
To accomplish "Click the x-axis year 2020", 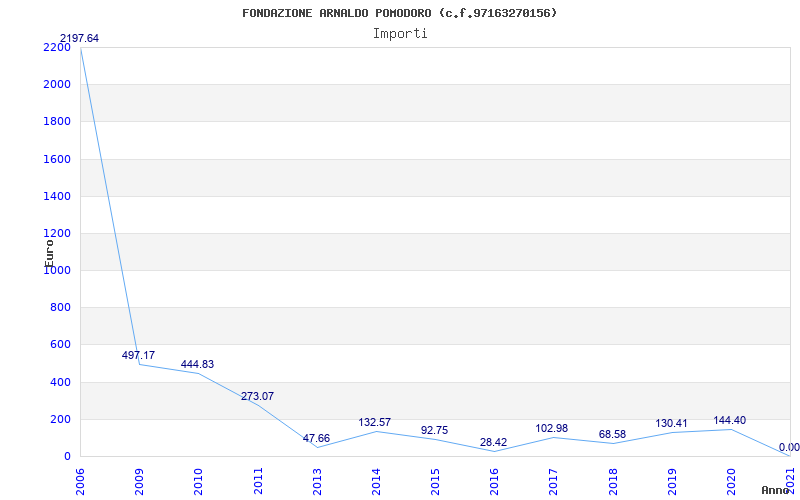I will tap(731, 481).
